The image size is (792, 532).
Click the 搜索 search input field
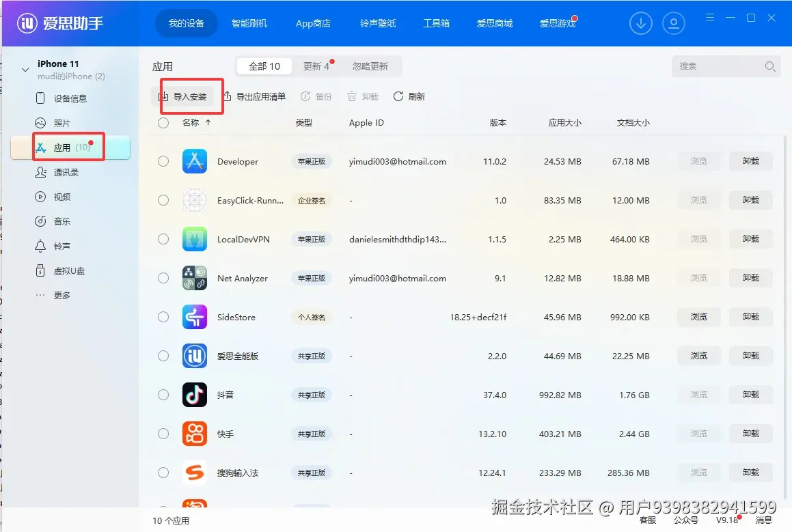(x=726, y=66)
